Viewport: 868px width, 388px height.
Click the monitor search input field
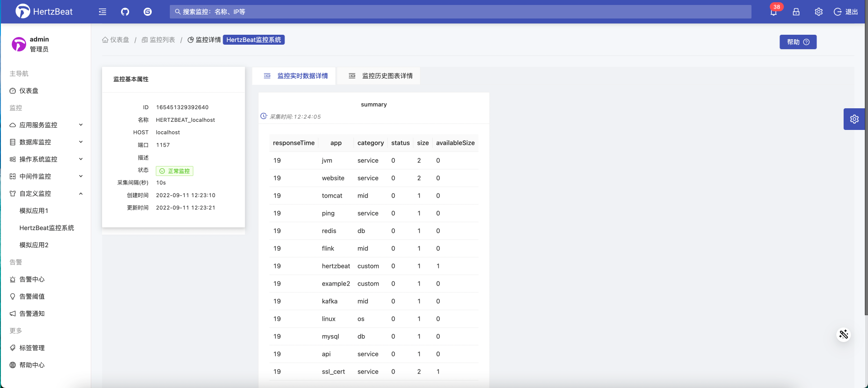(x=461, y=12)
